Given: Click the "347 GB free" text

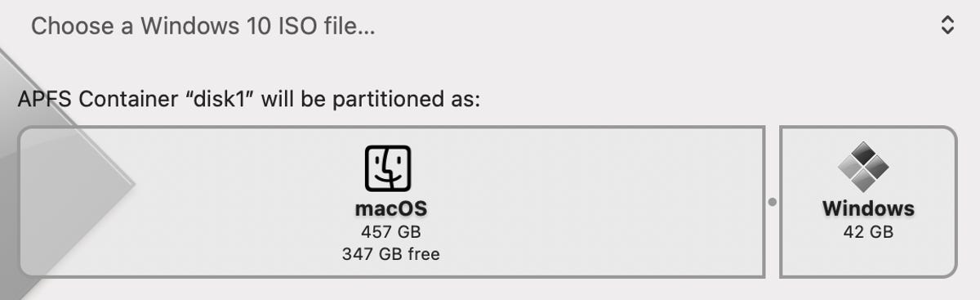Looking at the screenshot, I should (x=391, y=253).
